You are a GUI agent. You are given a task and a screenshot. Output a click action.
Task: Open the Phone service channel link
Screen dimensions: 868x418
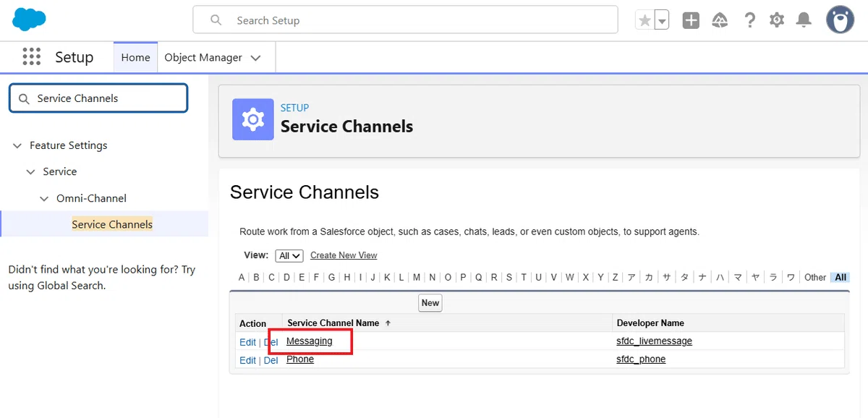point(300,359)
